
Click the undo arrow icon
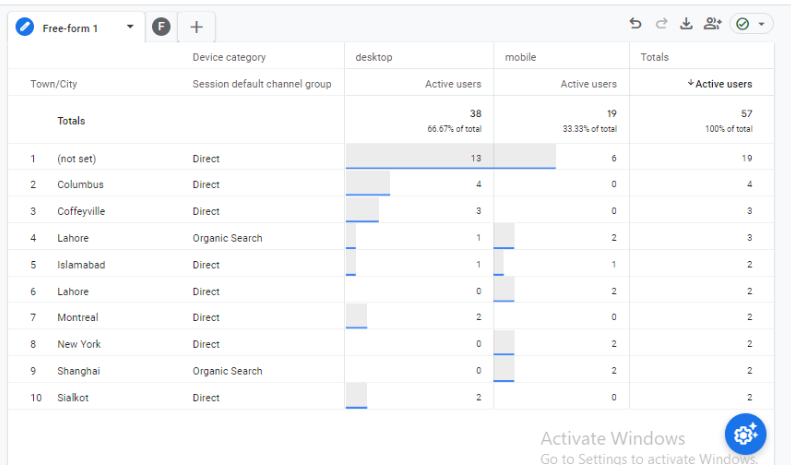tap(635, 24)
